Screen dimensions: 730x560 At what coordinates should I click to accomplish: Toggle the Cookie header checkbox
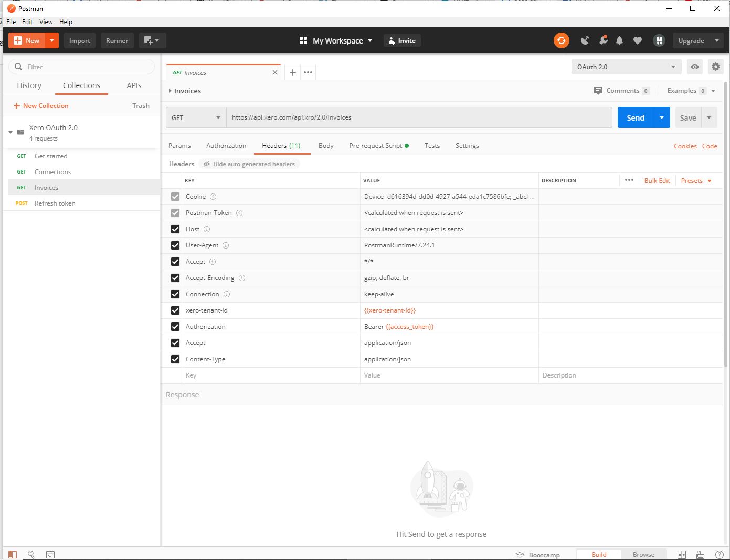[x=175, y=197]
